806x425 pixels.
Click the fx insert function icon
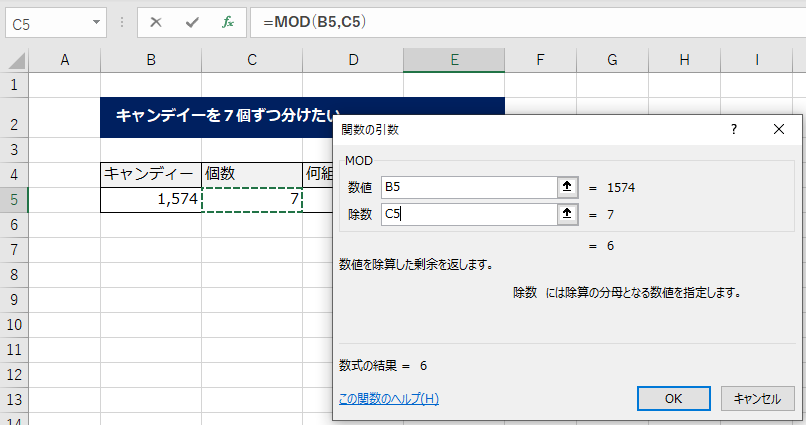[x=227, y=22]
